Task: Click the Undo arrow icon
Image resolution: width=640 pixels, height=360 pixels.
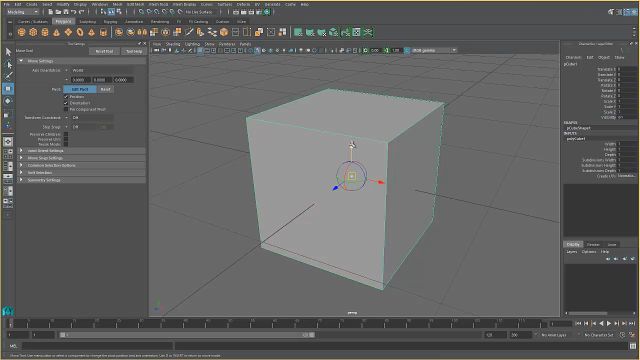Action: (x=73, y=12)
